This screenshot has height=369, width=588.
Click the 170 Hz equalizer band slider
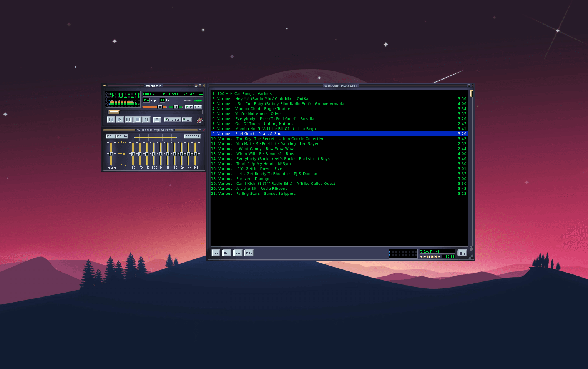(140, 154)
